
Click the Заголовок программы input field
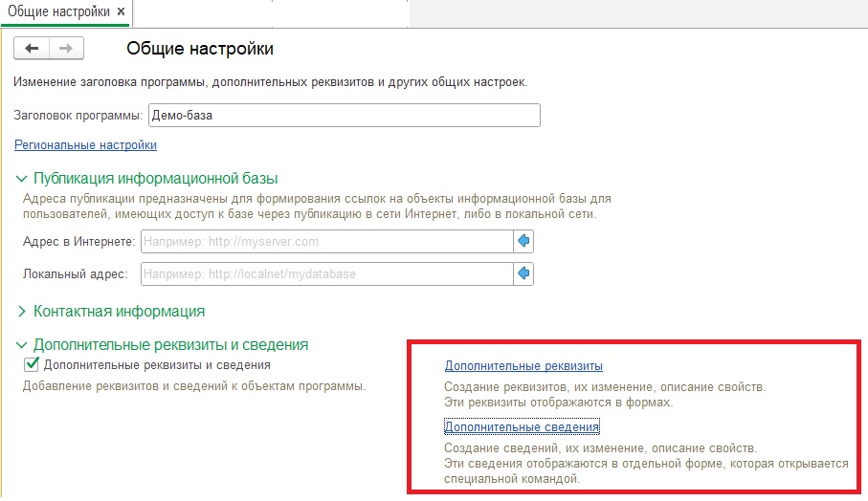point(345,115)
